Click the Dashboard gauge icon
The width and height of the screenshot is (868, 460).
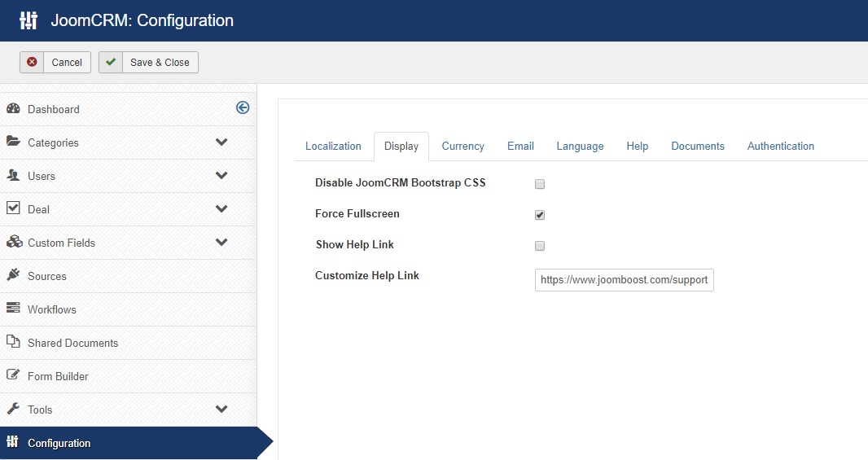coord(13,108)
